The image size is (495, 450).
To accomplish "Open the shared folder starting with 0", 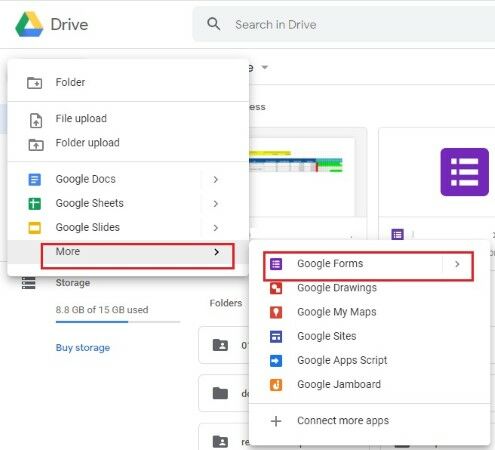I will coord(224,345).
